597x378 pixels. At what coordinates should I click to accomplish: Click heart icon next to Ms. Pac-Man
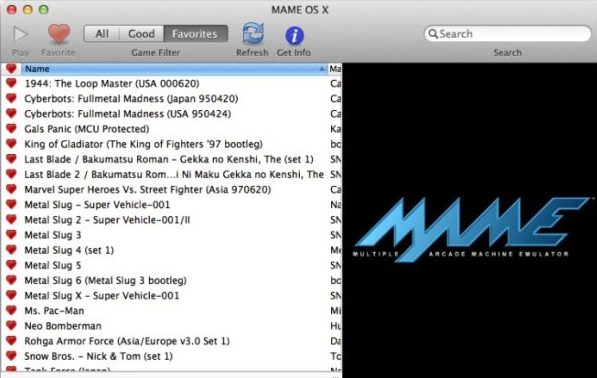[11, 310]
